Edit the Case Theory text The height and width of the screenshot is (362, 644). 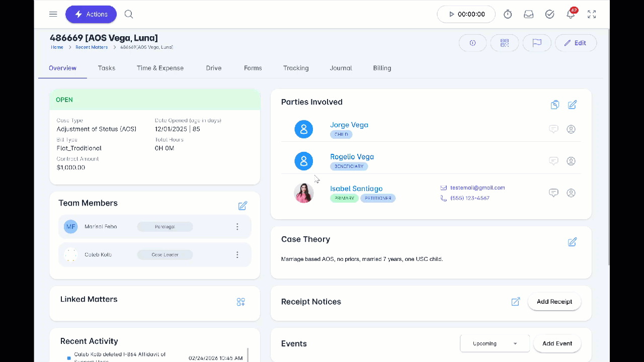click(572, 242)
